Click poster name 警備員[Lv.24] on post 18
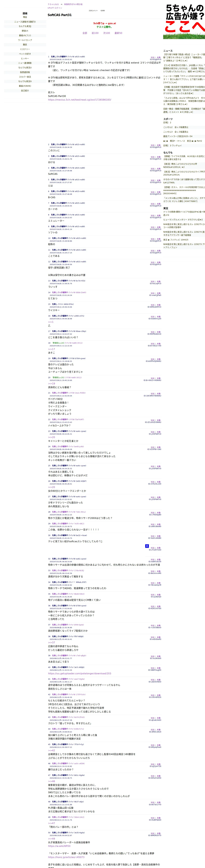The height and width of the screenshot is (868, 205). click(x=58, y=343)
